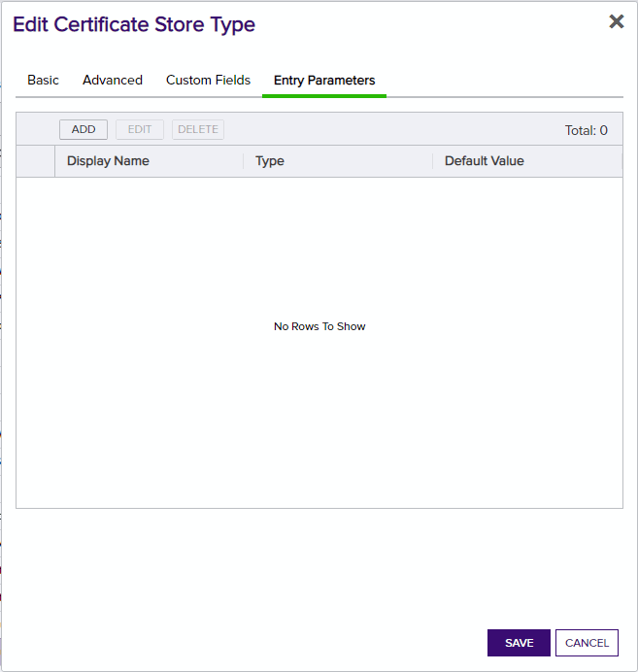Close the Edit Certificate Store Type dialog
Viewport: 638px width, 672px height.
click(616, 21)
